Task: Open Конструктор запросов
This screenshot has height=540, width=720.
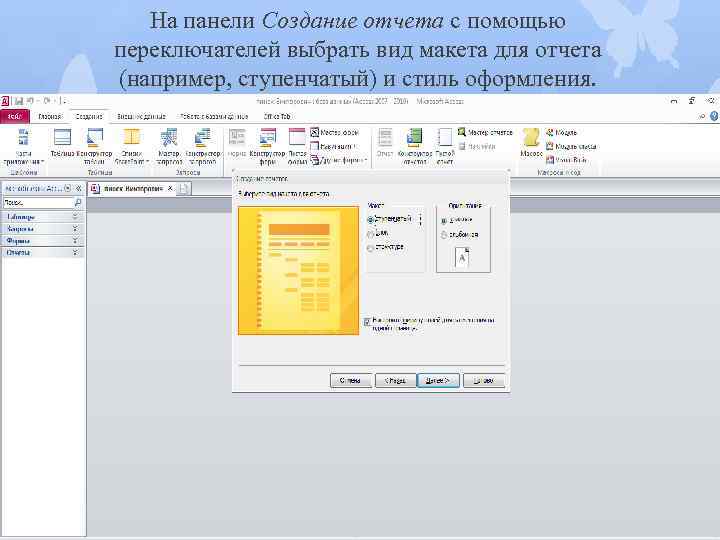Action: click(202, 146)
